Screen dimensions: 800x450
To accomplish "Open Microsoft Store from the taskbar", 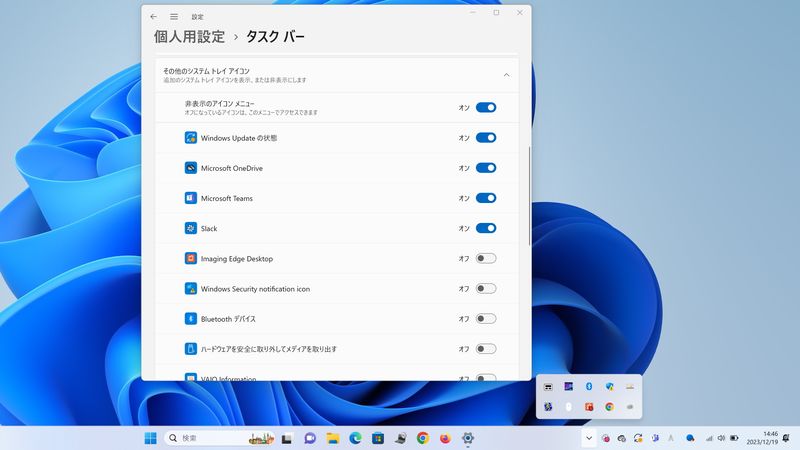I will click(x=378, y=438).
